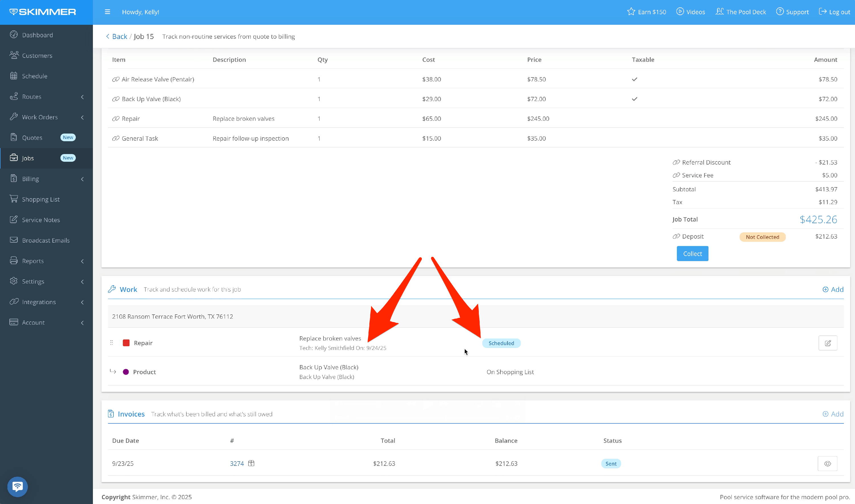This screenshot has height=504, width=855.
Task: Click the calendar icon next to invoice 3274
Action: pyautogui.click(x=251, y=463)
